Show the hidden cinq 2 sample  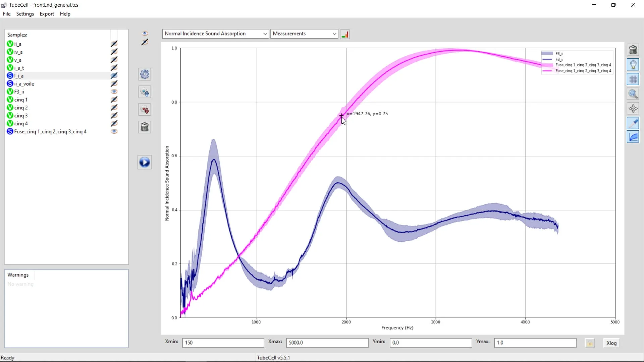114,108
